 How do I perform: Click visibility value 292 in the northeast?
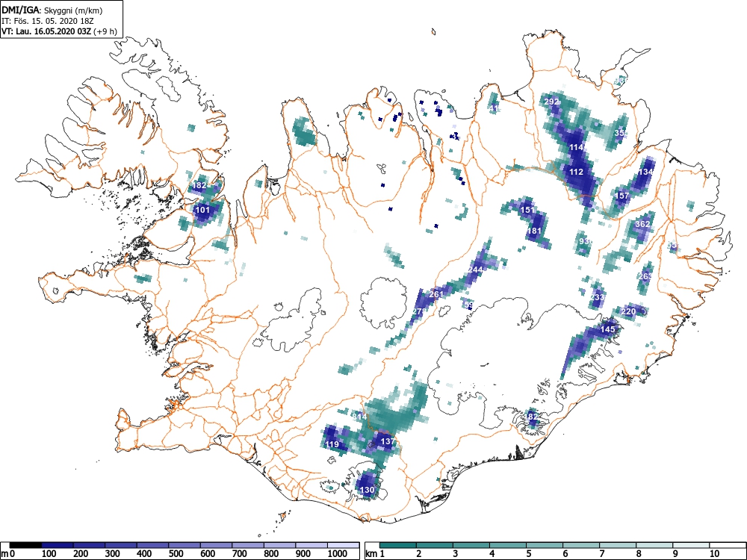pos(551,102)
